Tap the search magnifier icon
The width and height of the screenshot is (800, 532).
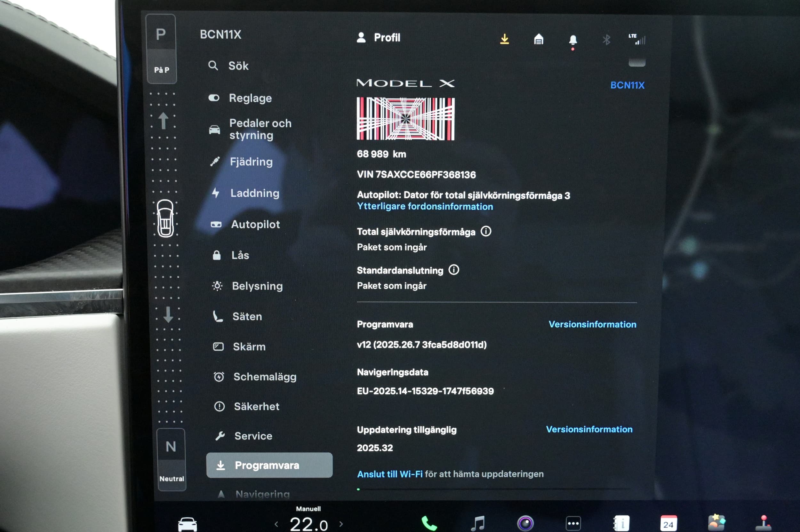click(213, 65)
